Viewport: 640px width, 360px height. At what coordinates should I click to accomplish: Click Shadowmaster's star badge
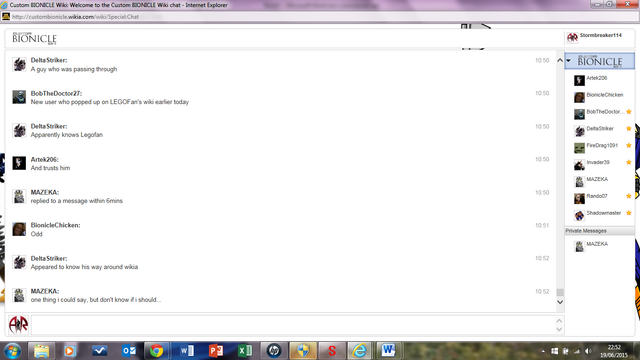coord(629,213)
